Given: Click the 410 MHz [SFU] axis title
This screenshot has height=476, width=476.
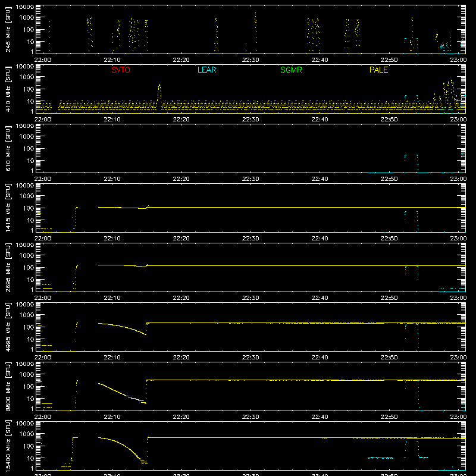Looking at the screenshot, I should 8,89.
